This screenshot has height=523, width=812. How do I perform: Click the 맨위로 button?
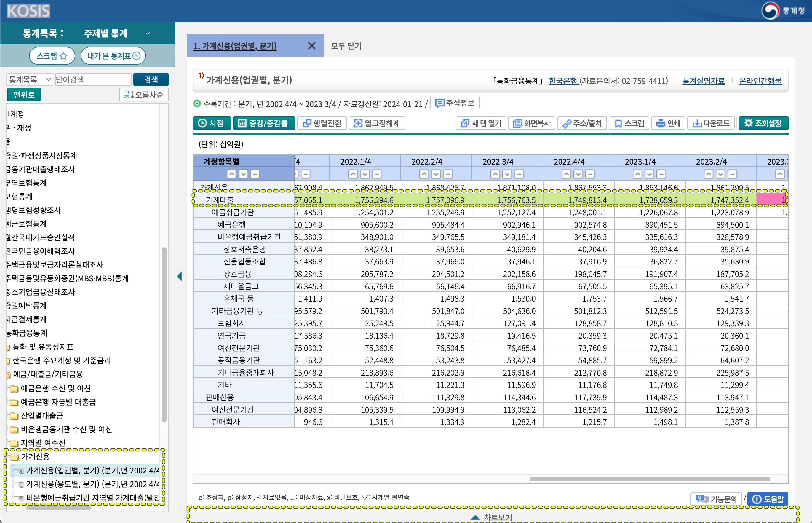click(x=24, y=94)
